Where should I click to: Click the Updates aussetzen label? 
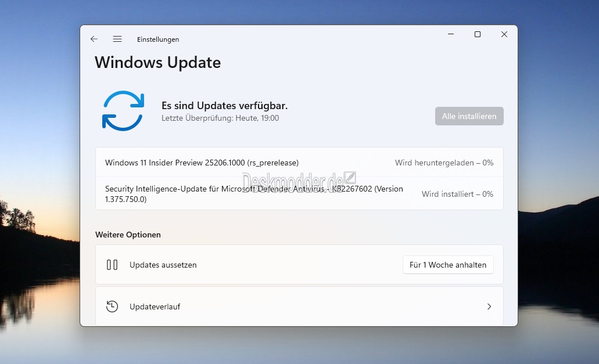click(x=163, y=265)
